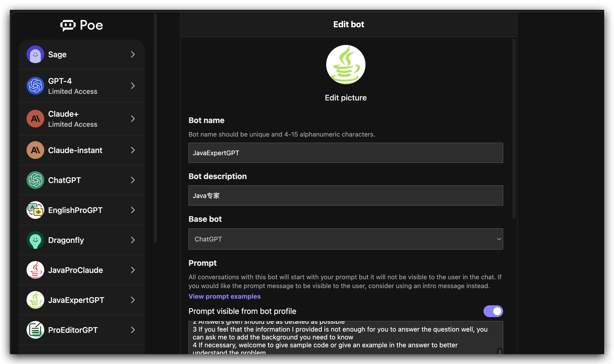The width and height of the screenshot is (614, 364).
Task: Select the Claude+ avatar icon
Action: [35, 119]
